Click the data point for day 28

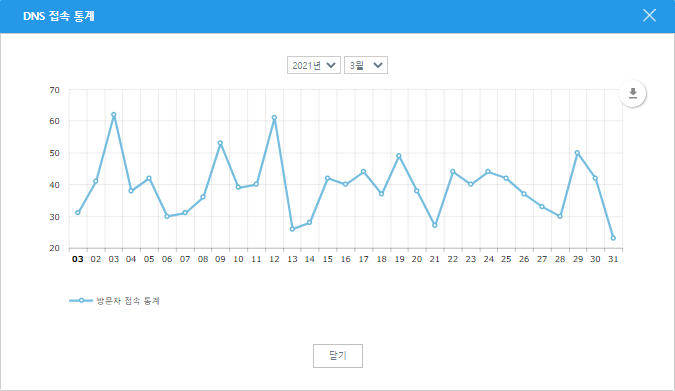point(560,216)
